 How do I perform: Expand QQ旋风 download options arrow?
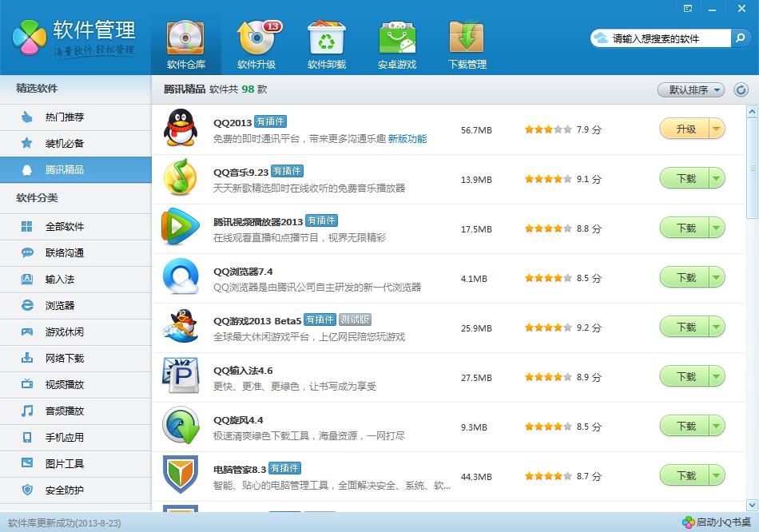tap(717, 426)
